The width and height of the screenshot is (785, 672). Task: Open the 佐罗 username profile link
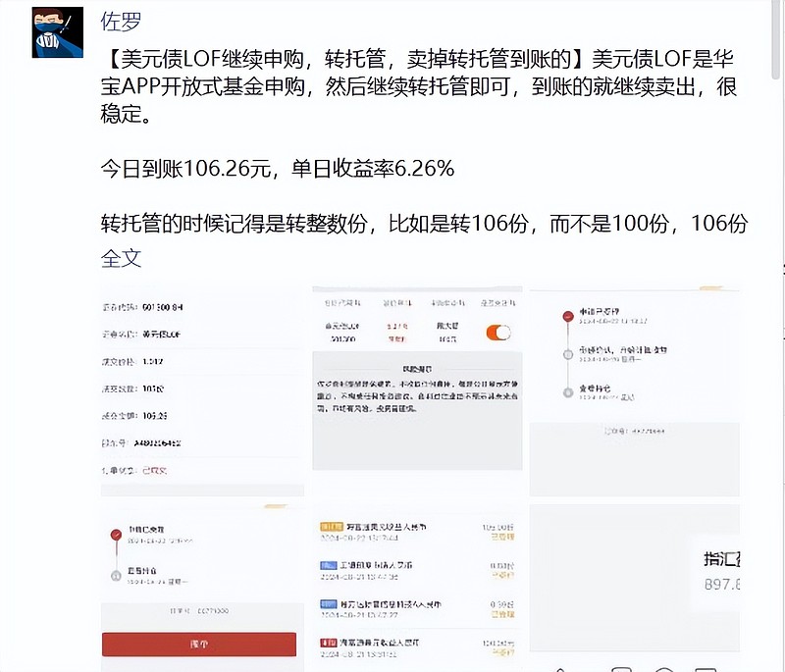click(121, 22)
